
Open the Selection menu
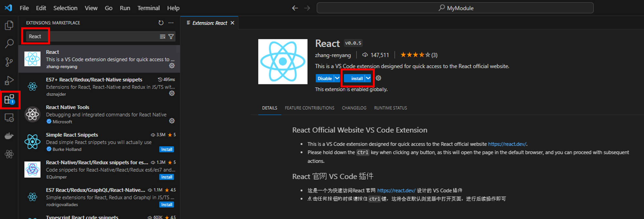tap(65, 8)
